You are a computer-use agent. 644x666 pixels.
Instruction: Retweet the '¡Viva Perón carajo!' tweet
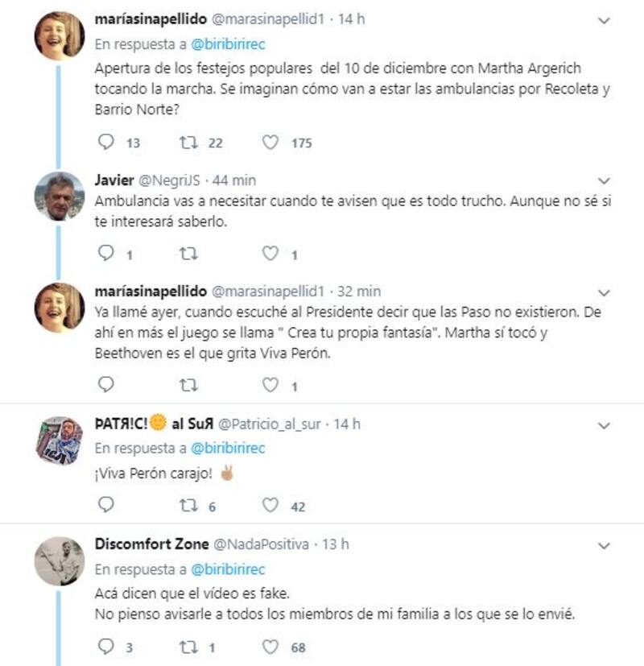point(187,506)
